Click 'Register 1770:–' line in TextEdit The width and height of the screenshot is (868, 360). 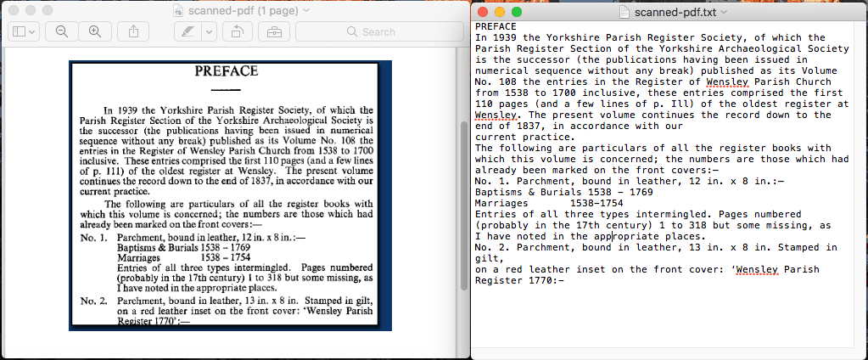coord(519,281)
